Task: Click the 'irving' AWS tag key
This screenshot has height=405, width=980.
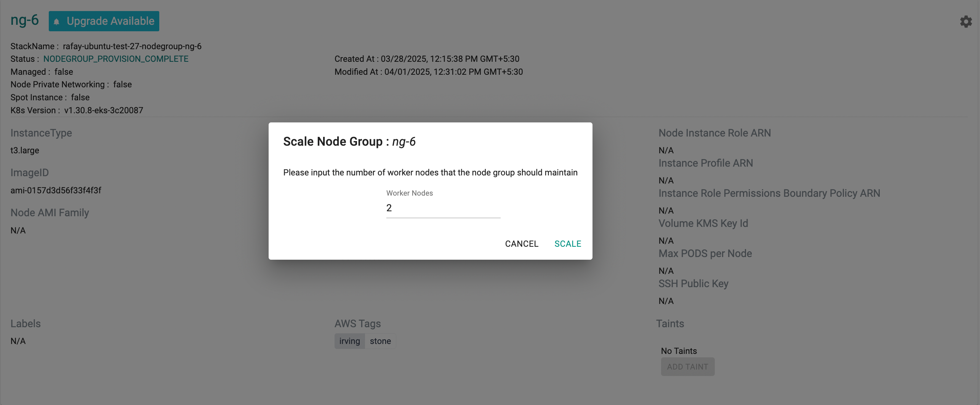Action: tap(350, 341)
